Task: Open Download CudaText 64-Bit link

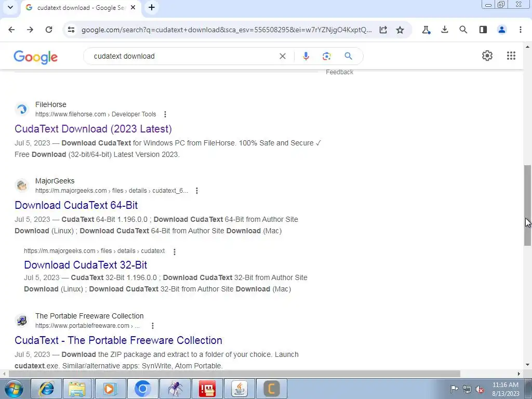Action: [76, 205]
